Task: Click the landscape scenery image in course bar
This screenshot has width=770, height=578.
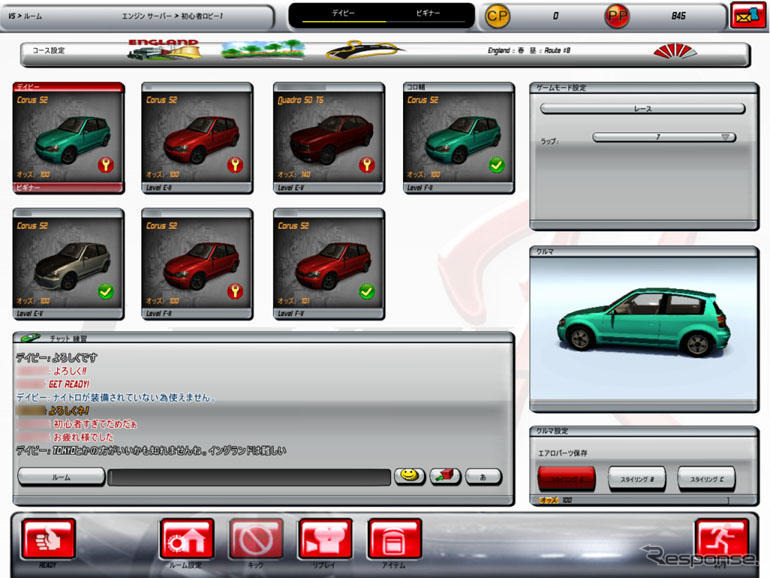Action: click(x=263, y=50)
